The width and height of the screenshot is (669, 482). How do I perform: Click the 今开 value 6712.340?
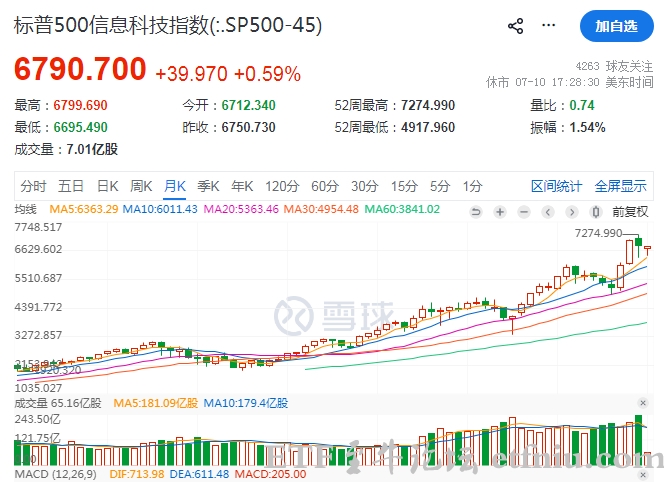pyautogui.click(x=248, y=105)
